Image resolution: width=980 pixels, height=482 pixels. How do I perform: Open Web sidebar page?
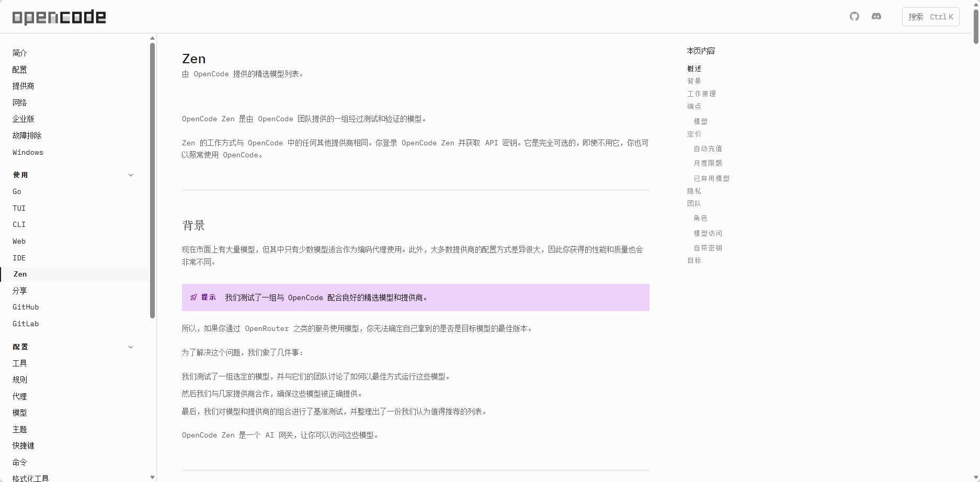click(x=19, y=241)
